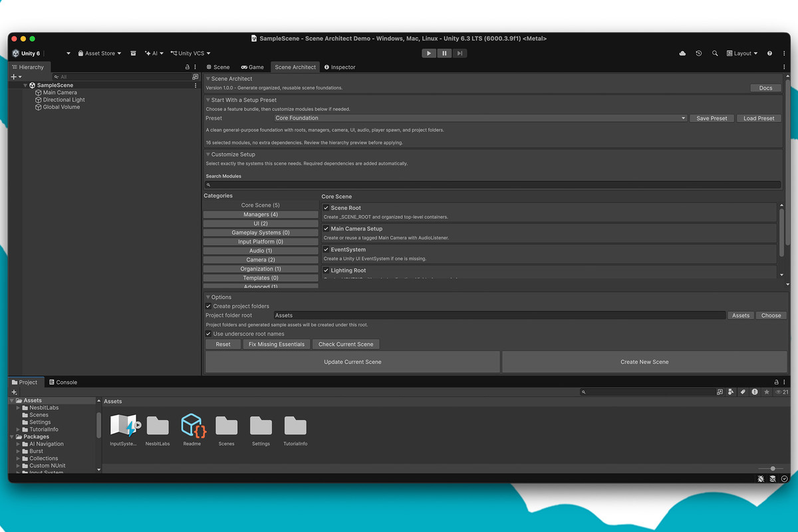The width and height of the screenshot is (798, 532).
Task: Select the Audio (1) category
Action: tap(261, 251)
